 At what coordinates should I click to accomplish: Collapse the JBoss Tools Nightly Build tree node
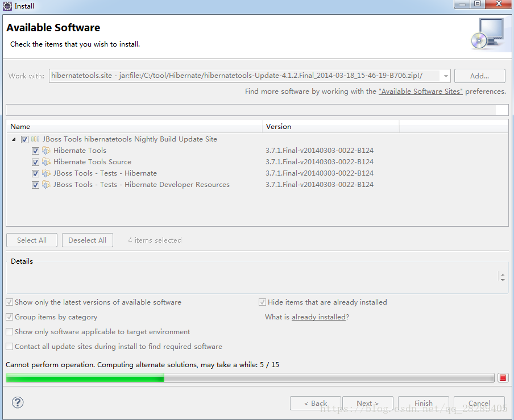click(x=14, y=140)
